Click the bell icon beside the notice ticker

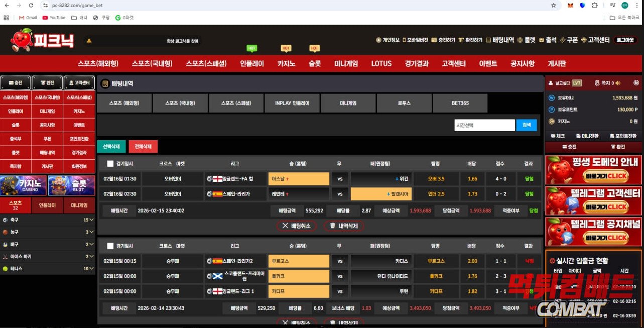(89, 41)
